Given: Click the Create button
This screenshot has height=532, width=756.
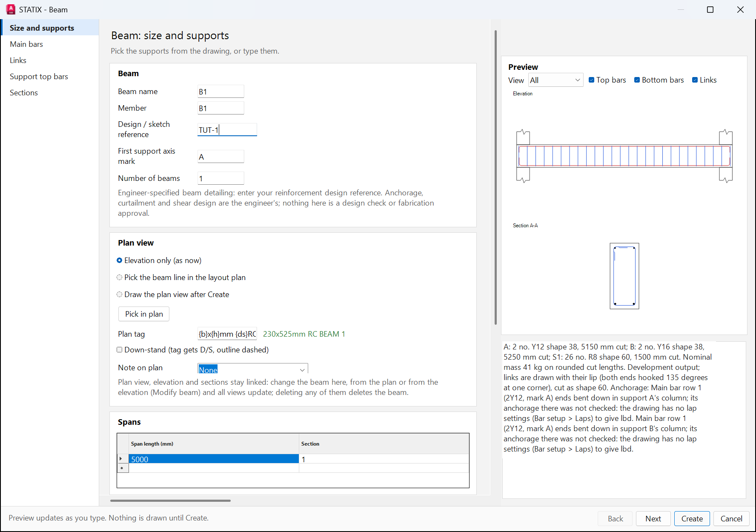Looking at the screenshot, I should click(x=692, y=518).
